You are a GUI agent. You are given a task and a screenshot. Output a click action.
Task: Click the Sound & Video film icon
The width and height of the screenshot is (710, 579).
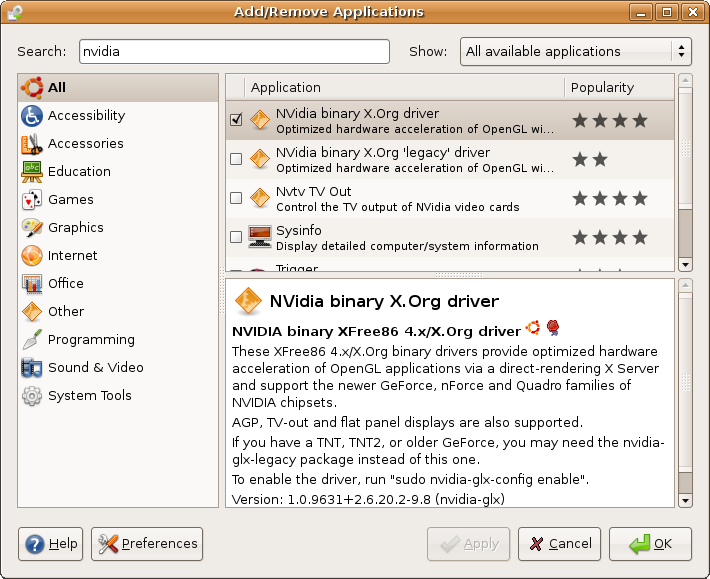[32, 368]
